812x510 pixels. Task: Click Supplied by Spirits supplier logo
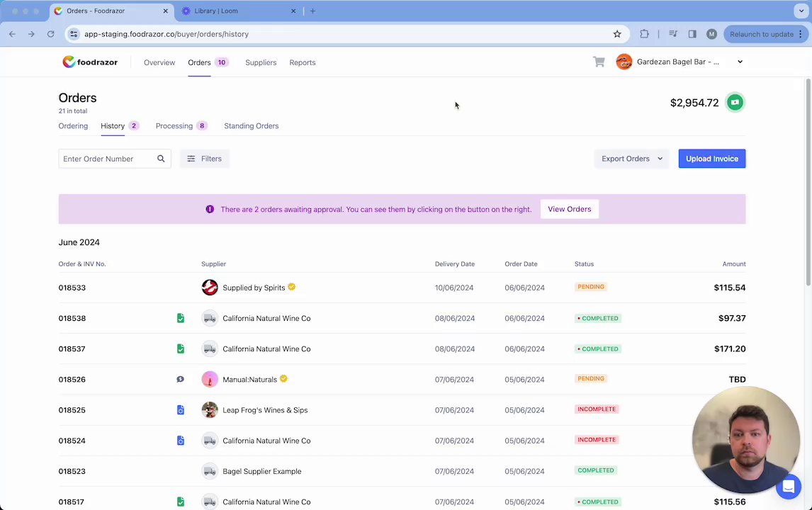tap(210, 288)
